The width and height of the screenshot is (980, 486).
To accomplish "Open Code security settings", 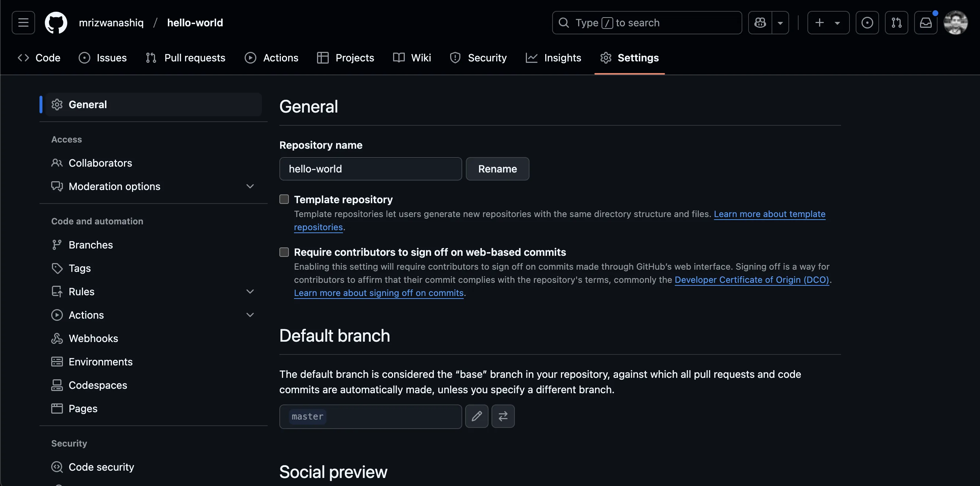I will [154, 467].
